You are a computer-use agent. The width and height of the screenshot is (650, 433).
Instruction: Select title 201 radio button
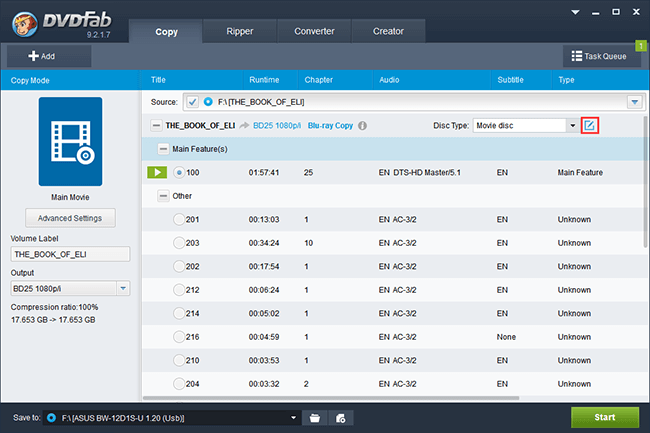coord(179,219)
